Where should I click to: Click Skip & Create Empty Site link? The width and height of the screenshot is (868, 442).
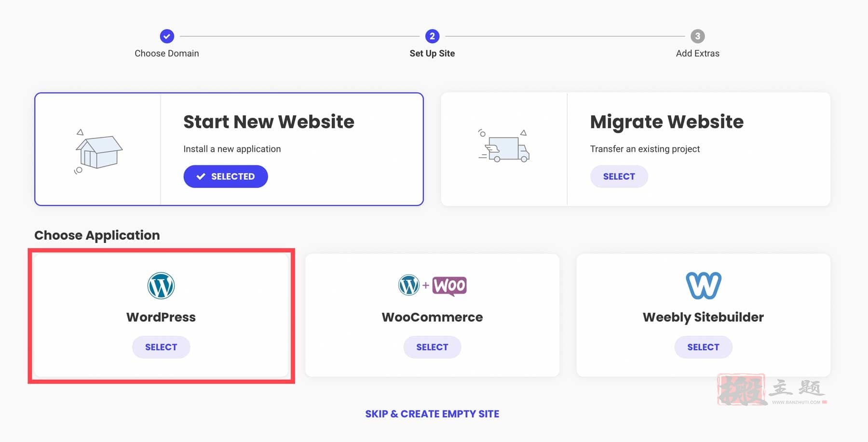click(432, 414)
